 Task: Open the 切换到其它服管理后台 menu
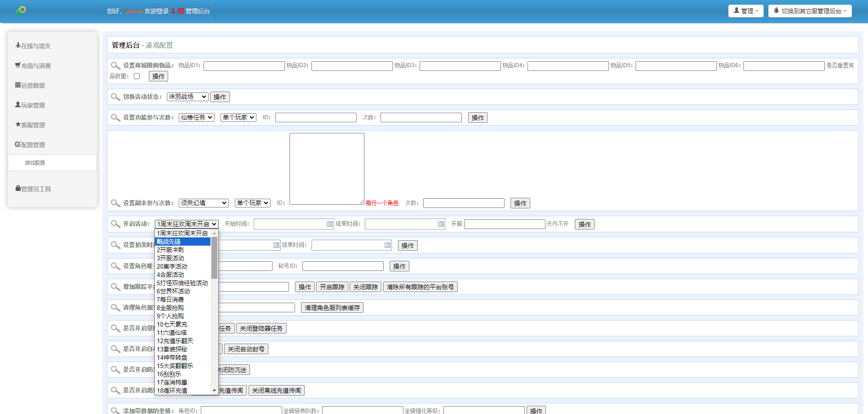tap(810, 11)
